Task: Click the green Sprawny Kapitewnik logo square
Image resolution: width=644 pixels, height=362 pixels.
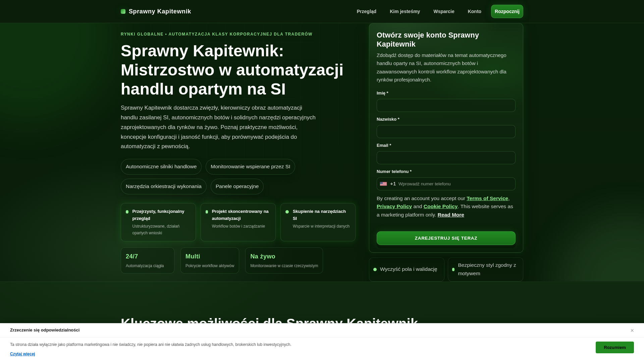Action: click(x=123, y=11)
